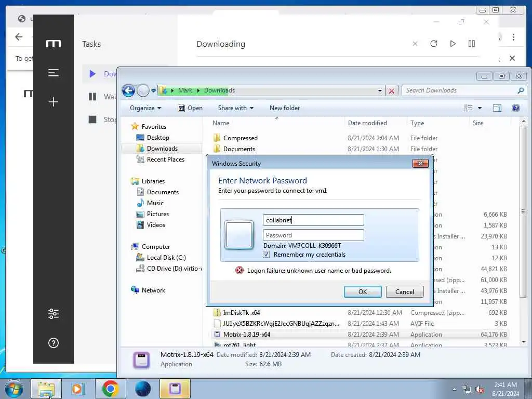
Task: Click OK in Windows Security dialog
Action: [x=362, y=292]
